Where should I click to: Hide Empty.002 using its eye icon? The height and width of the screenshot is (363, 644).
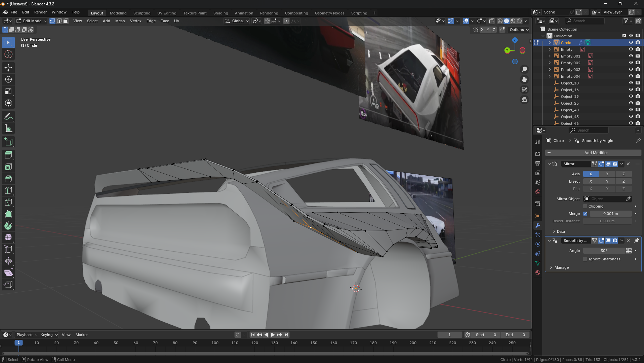[631, 63]
